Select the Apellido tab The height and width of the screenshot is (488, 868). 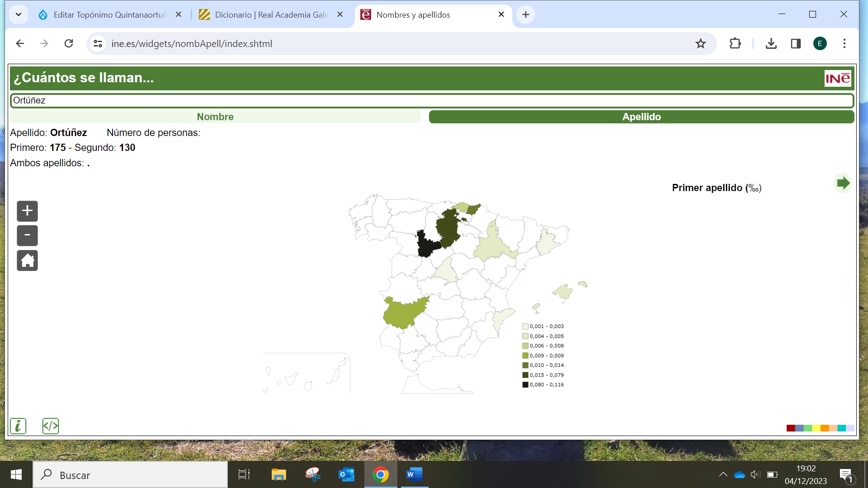tap(641, 117)
